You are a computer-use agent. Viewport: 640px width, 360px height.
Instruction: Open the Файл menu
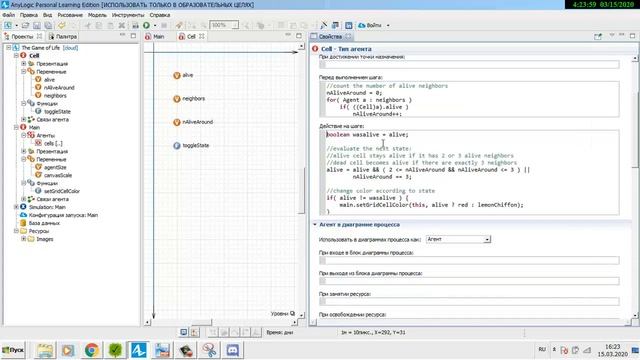pos(9,15)
